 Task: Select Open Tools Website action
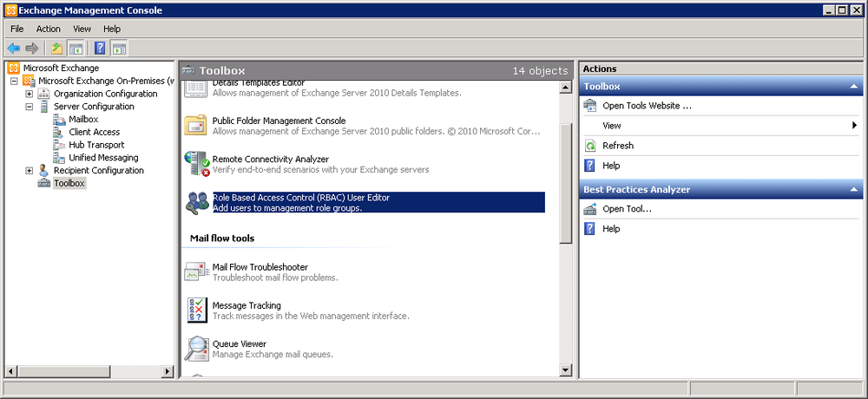coord(648,106)
